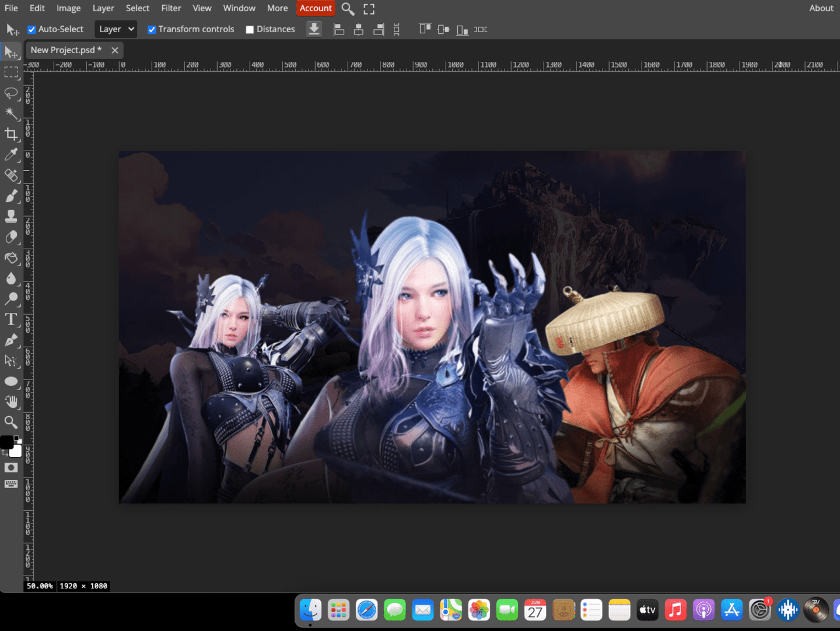The width and height of the screenshot is (840, 631).
Task: Click the download export arrow button
Action: [314, 29]
